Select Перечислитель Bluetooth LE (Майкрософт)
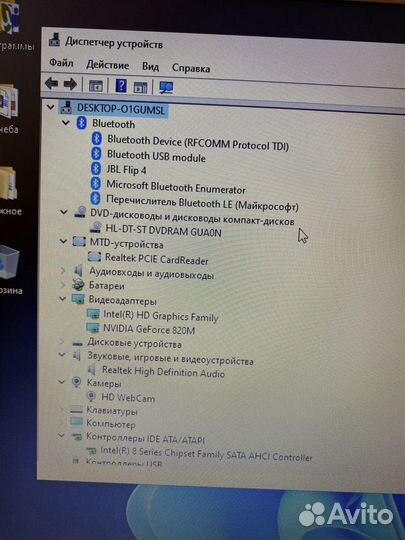The width and height of the screenshot is (405, 540). (x=202, y=203)
